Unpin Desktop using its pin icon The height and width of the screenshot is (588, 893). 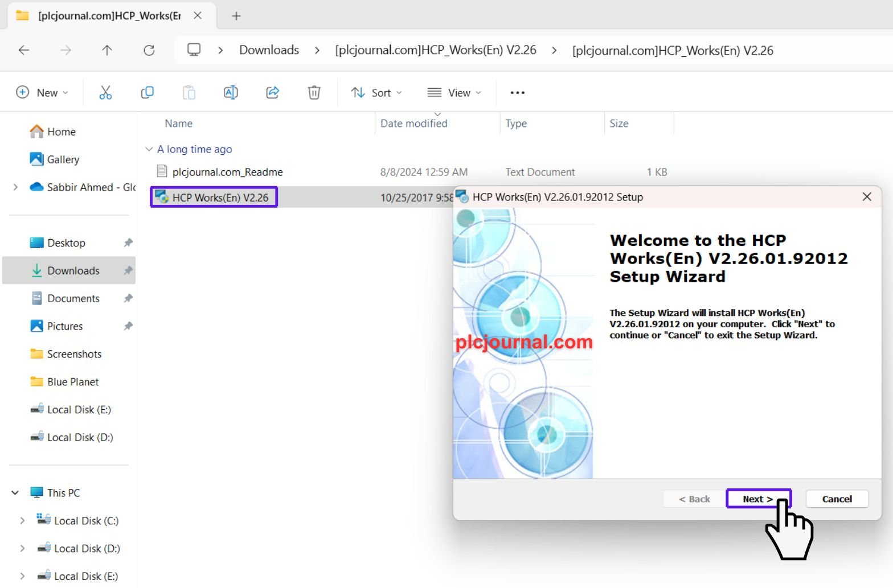click(x=128, y=243)
